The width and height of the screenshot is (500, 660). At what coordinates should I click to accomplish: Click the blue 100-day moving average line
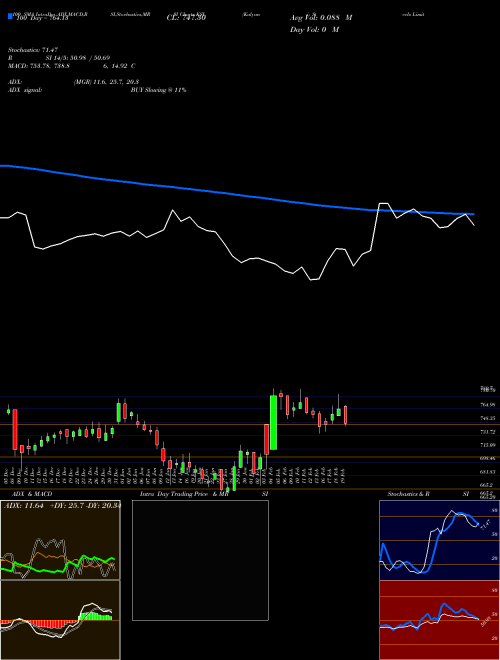(237, 194)
